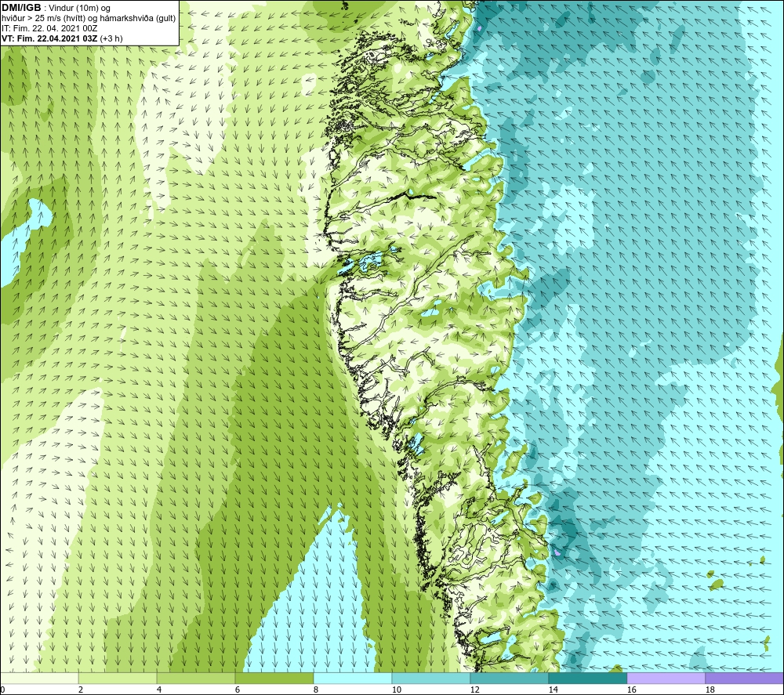The width and height of the screenshot is (784, 695).
Task: Click the 12–14 m/s teal legend swatch
Action: 509,679
